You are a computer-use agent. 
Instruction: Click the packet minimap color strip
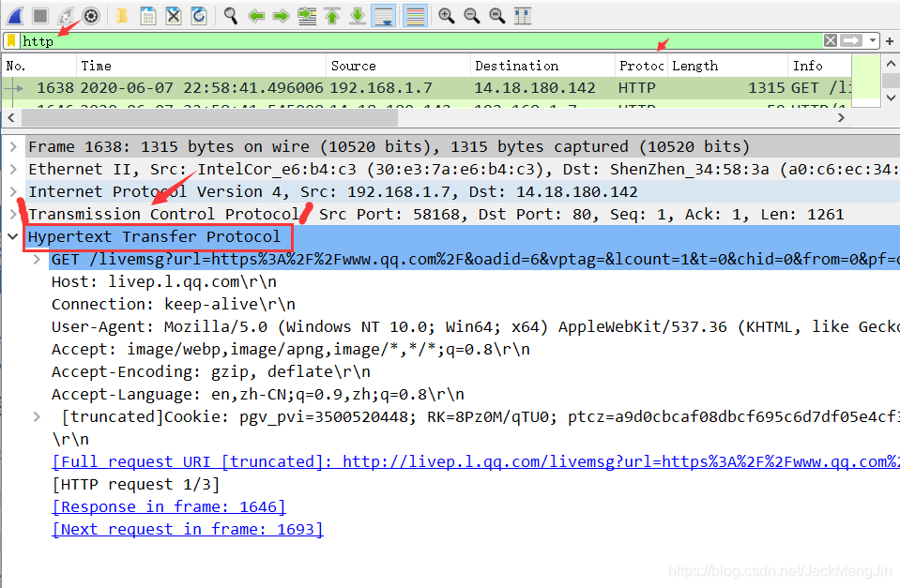click(866, 81)
